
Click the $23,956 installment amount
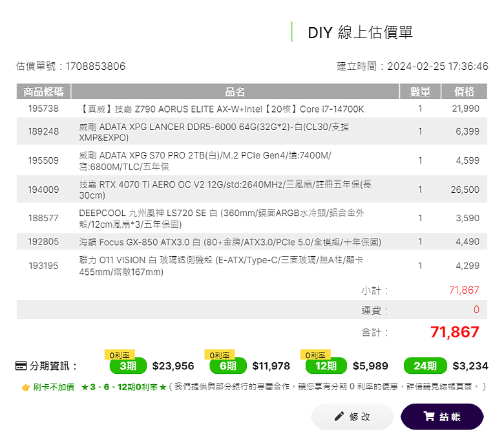tap(173, 366)
